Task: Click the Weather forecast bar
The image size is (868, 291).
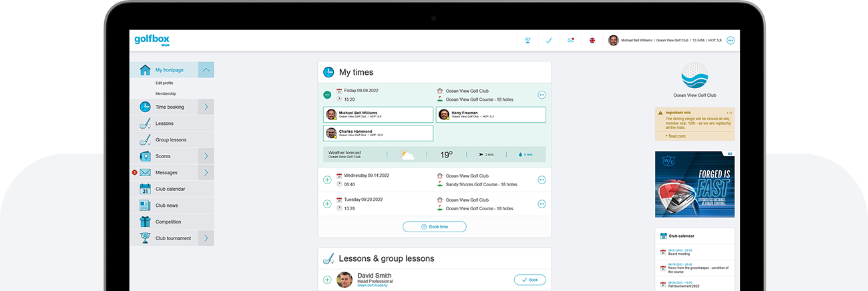Action: click(x=435, y=154)
